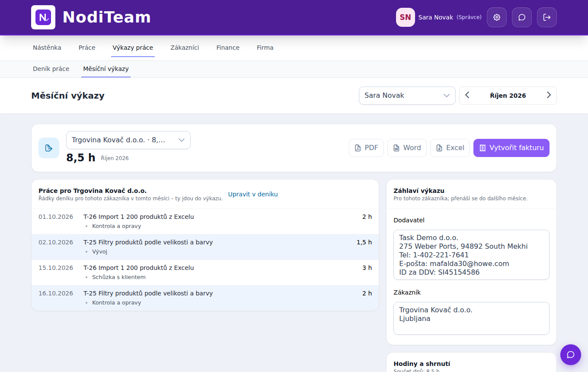Image resolution: width=588 pixels, height=372 pixels.
Task: Click into Zákazník text field
Action: click(471, 318)
